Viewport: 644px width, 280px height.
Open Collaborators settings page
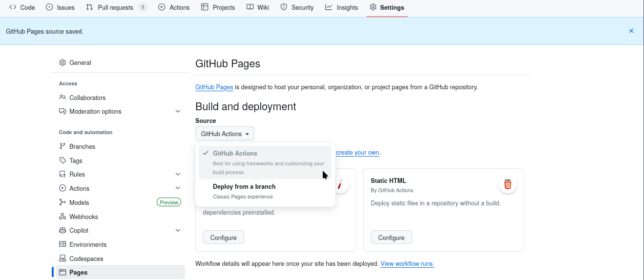pyautogui.click(x=87, y=98)
